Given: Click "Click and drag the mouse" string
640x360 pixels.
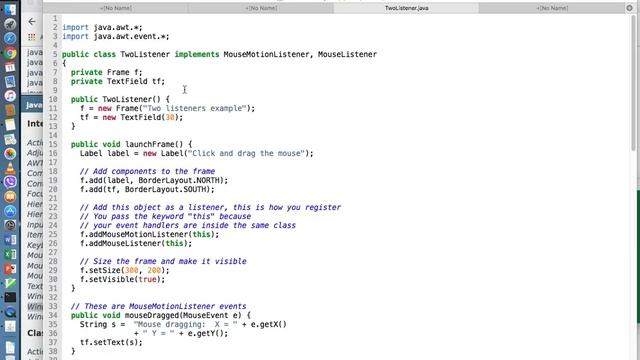Looking at the screenshot, I should pyautogui.click(x=246, y=153).
